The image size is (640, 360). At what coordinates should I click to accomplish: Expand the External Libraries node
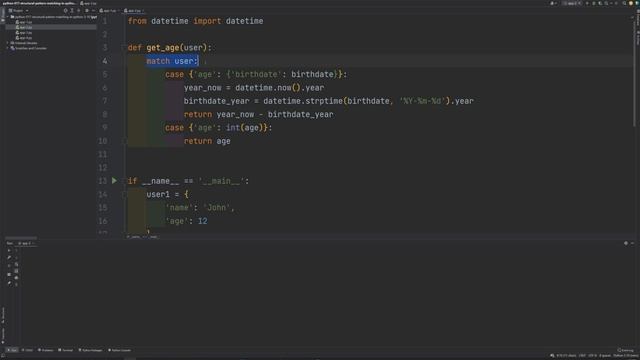pyautogui.click(x=8, y=43)
